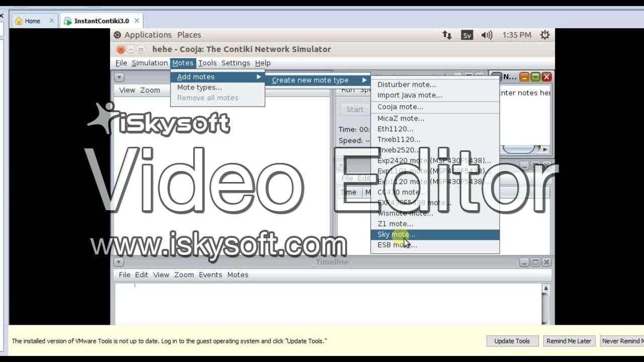644x362 pixels.
Task: Switch to InstantContiki3.0 tab
Action: coord(101,21)
